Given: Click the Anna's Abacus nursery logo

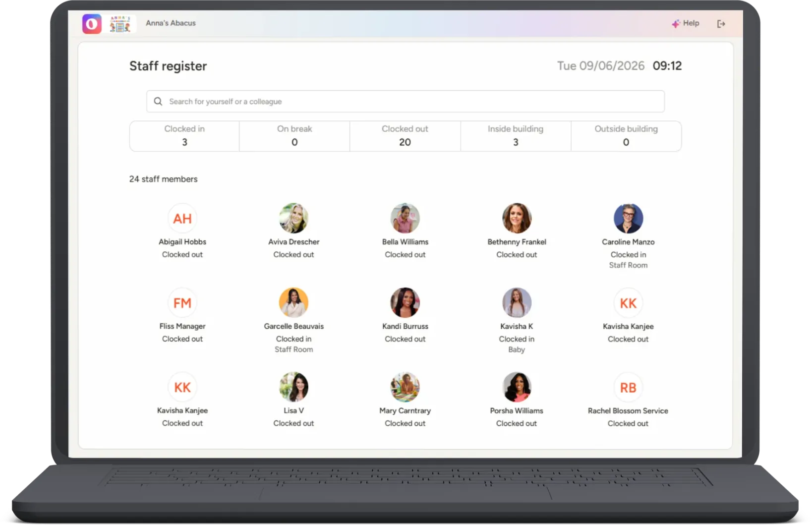Looking at the screenshot, I should point(120,24).
